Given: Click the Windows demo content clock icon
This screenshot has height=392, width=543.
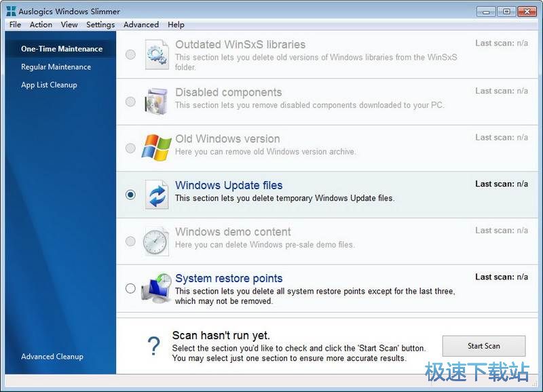Looking at the screenshot, I should (x=157, y=241).
